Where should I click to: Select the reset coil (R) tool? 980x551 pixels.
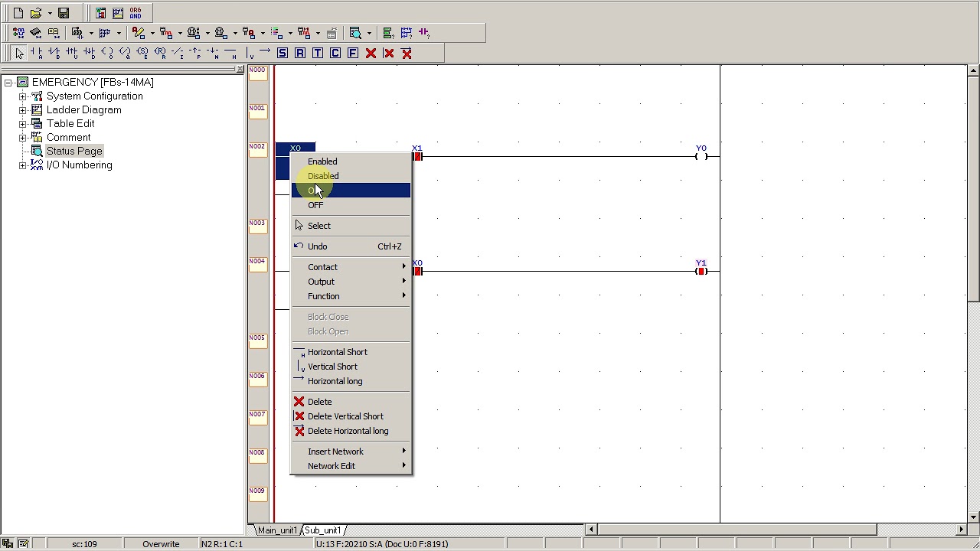[160, 53]
